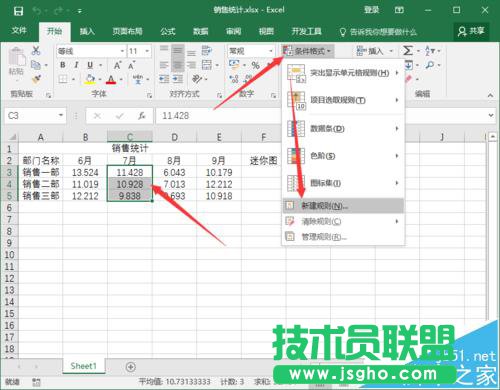Click the Share (共享) button

tap(471, 31)
